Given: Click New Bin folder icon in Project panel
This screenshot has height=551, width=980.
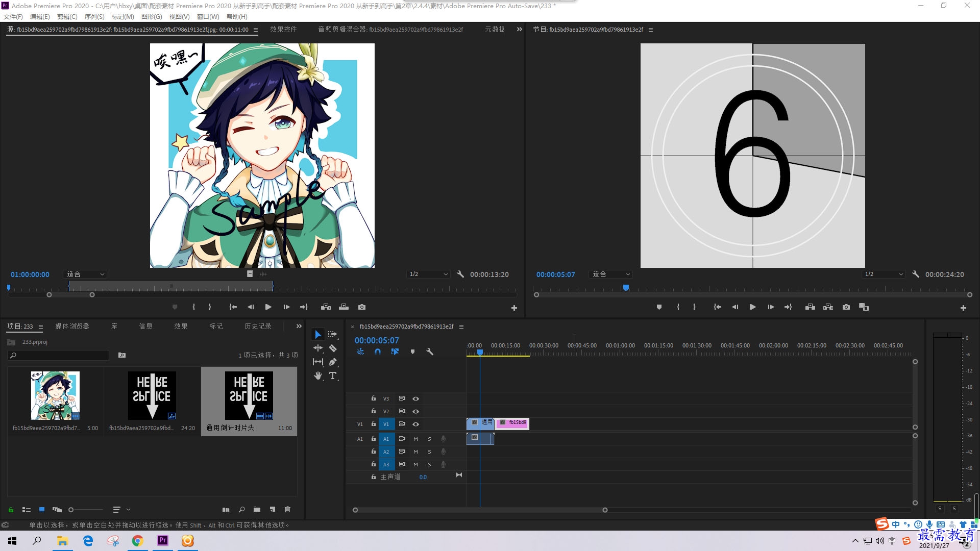Looking at the screenshot, I should [257, 509].
